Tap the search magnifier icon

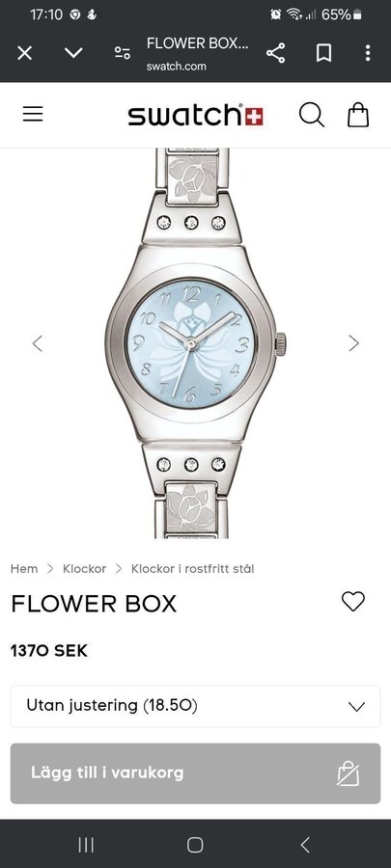pos(312,115)
